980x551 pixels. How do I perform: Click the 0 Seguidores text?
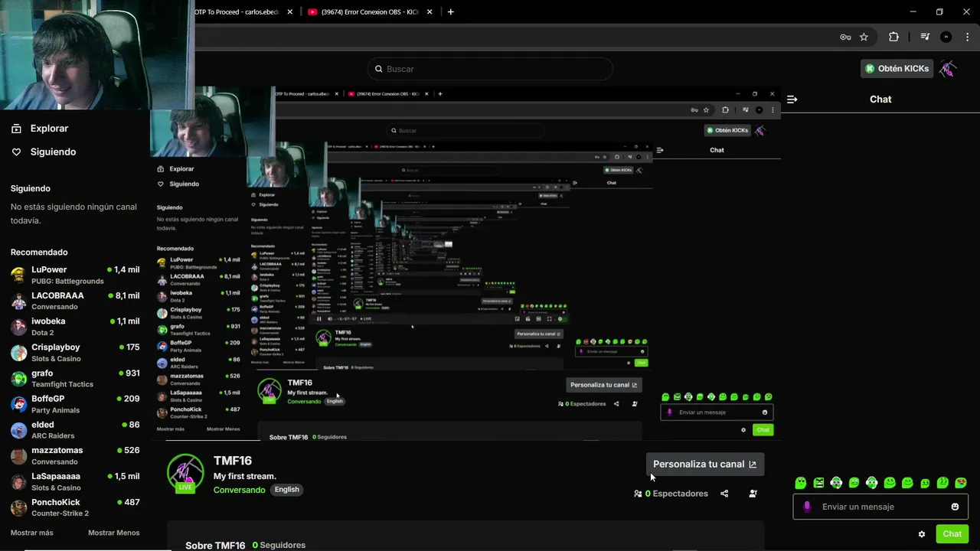click(279, 545)
